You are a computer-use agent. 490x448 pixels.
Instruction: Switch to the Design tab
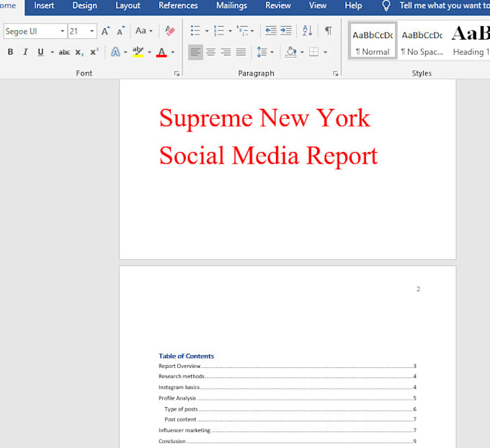pos(85,6)
